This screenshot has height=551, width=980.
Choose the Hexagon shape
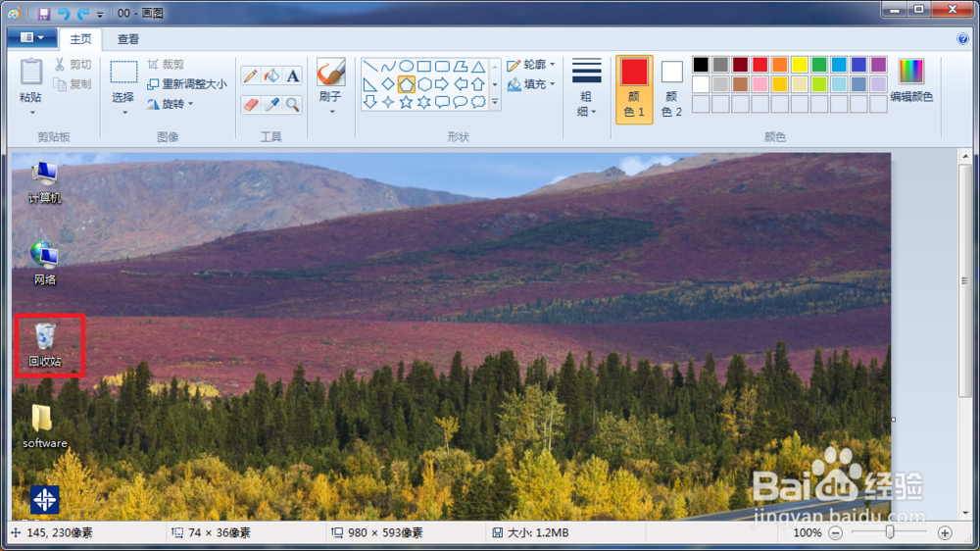click(x=424, y=83)
